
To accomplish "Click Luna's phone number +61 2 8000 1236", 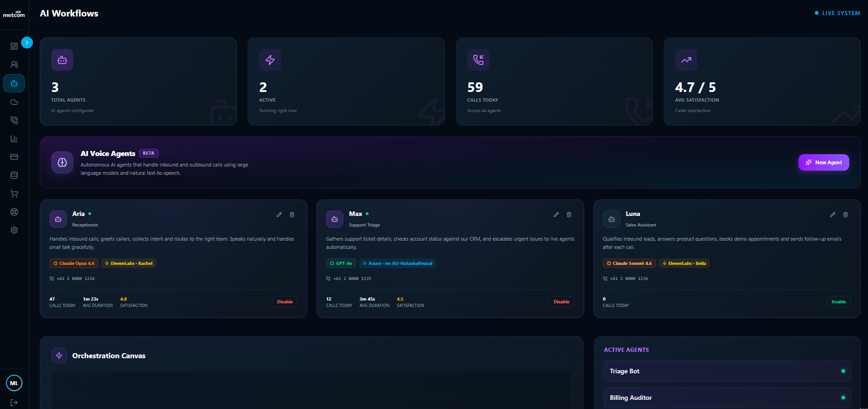I will (629, 279).
